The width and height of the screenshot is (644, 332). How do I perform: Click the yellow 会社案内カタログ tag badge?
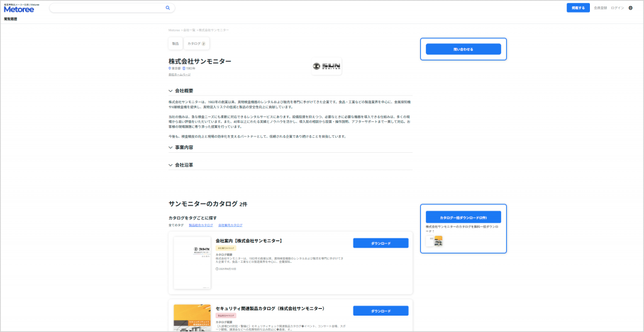point(226,248)
